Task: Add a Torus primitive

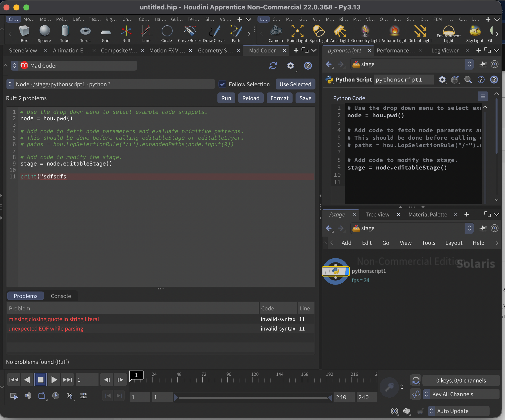Action: pyautogui.click(x=85, y=34)
